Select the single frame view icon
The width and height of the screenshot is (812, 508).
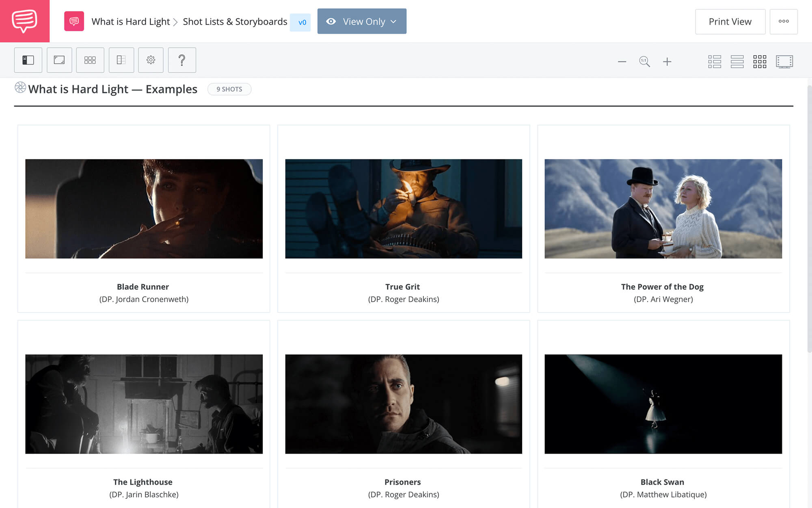click(x=59, y=60)
